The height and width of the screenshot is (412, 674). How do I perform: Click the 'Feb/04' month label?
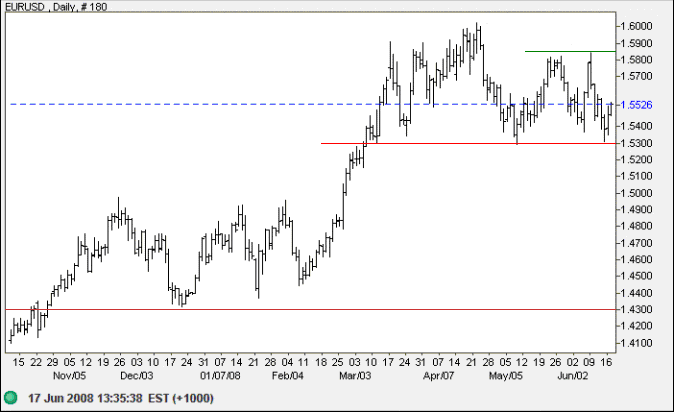(x=288, y=376)
